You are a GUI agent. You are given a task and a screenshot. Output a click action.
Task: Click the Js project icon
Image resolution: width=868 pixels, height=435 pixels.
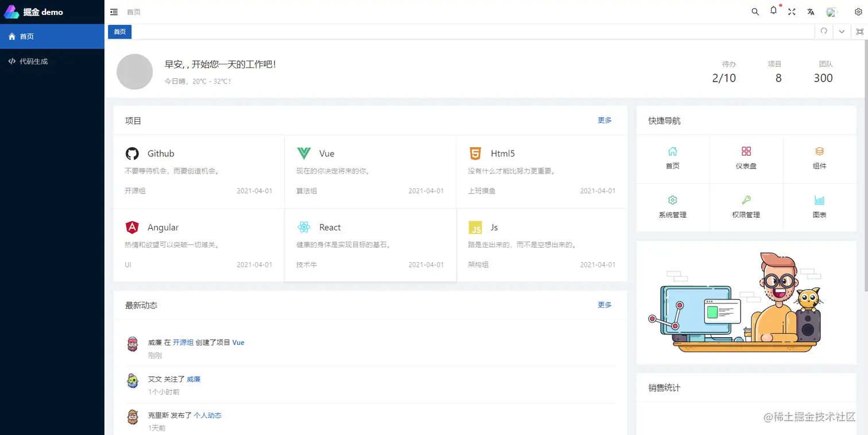[x=475, y=227]
